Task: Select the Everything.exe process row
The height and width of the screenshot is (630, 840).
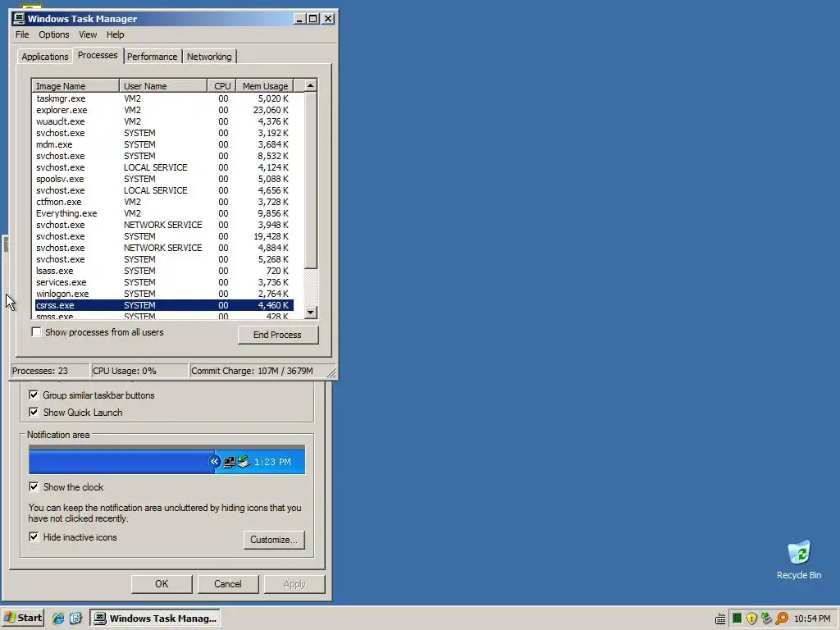Action: pos(163,213)
